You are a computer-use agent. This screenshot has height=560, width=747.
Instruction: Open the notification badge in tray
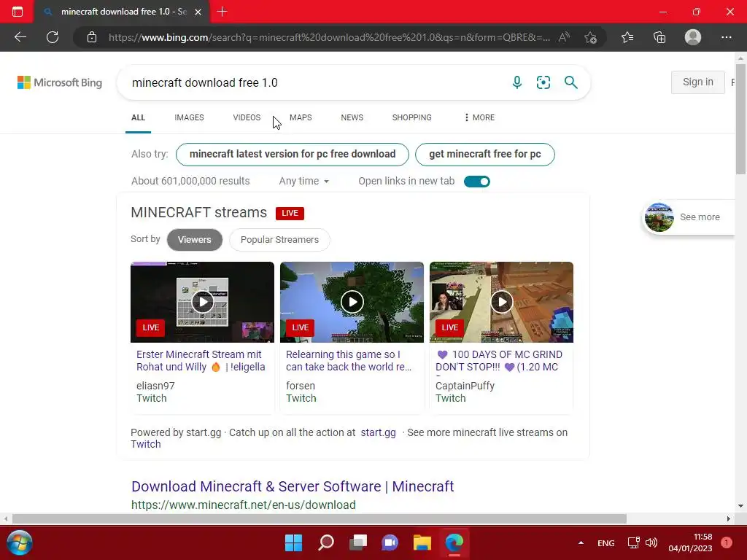726,542
